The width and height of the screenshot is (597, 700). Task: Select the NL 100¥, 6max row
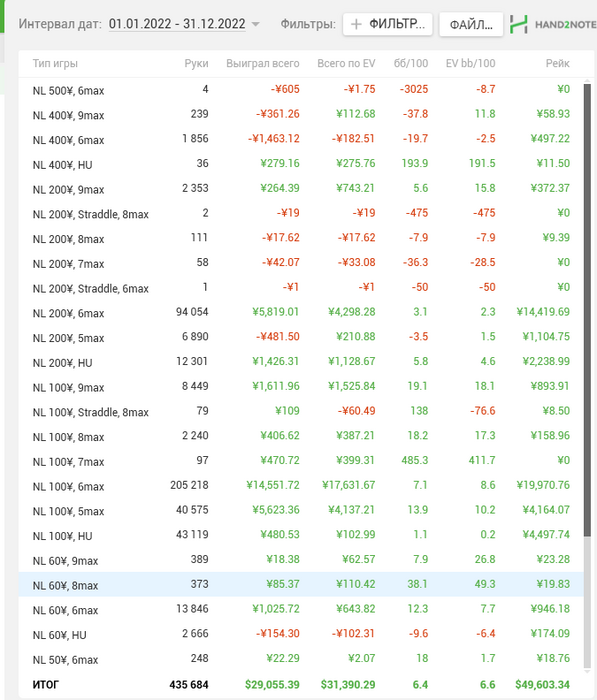point(301,485)
